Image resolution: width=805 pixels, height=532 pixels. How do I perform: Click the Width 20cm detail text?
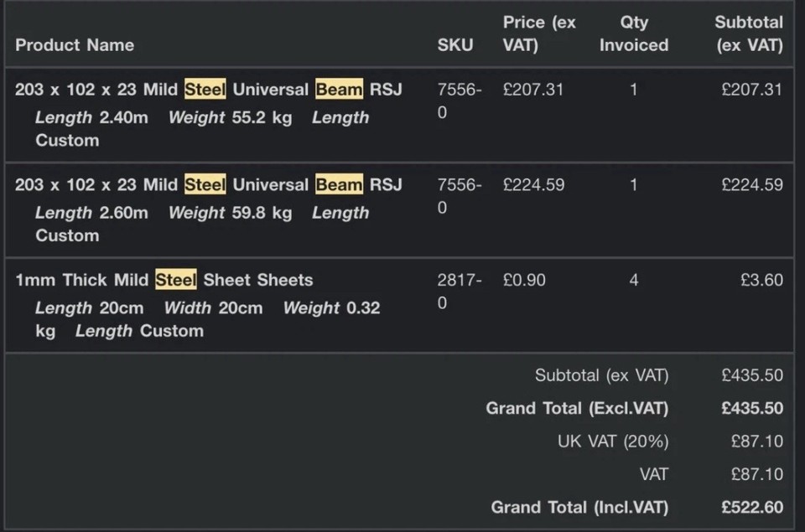pyautogui.click(x=213, y=308)
